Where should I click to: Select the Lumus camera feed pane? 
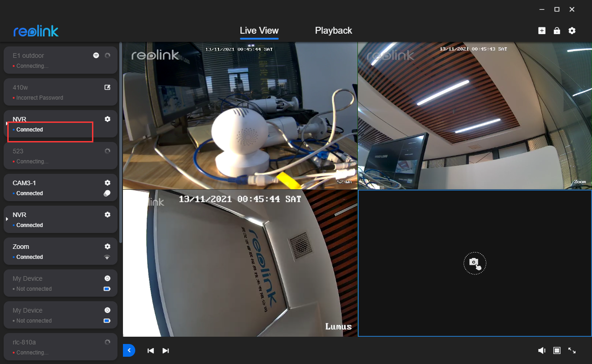click(240, 263)
